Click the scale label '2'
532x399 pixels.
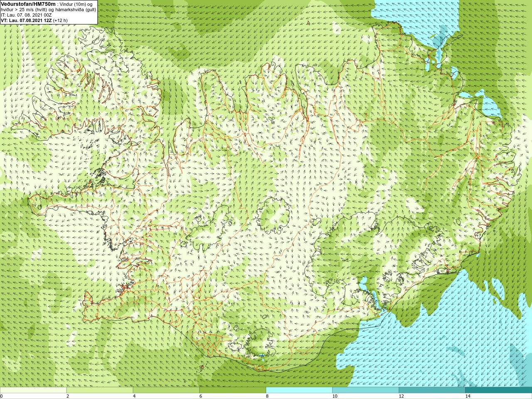(68, 396)
